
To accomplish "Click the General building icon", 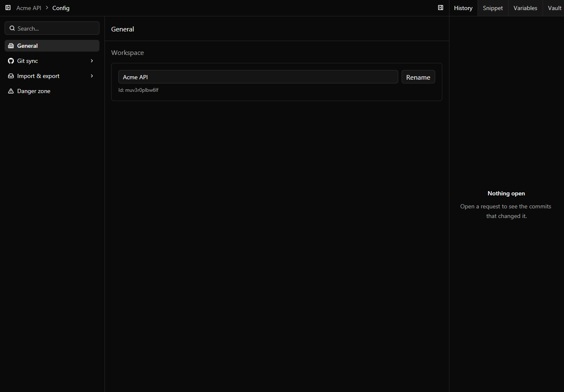I will [x=11, y=46].
